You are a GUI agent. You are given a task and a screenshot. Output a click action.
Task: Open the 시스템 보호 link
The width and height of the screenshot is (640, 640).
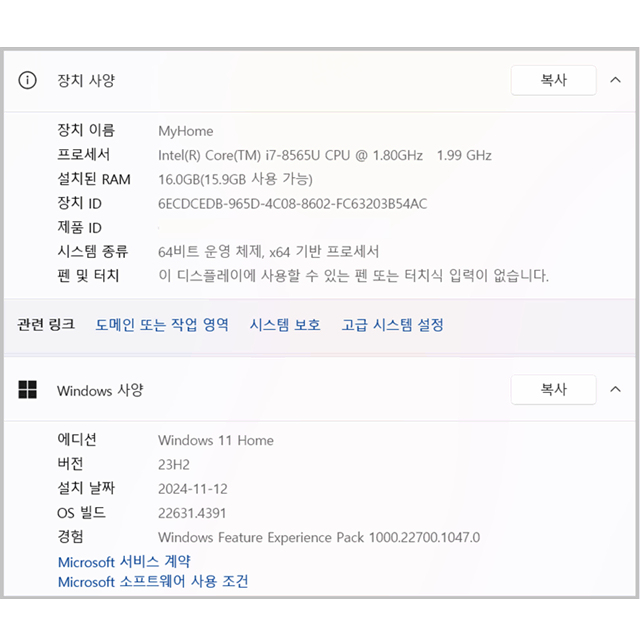tap(285, 325)
